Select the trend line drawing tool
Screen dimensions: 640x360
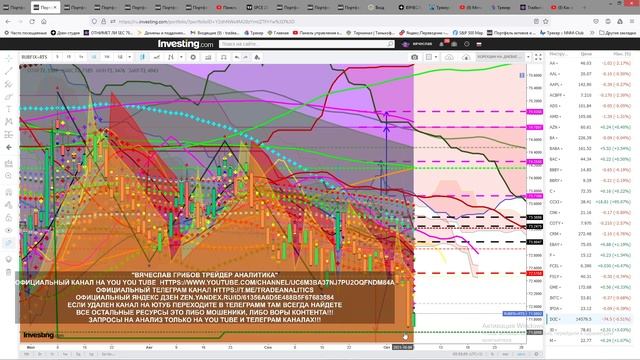(9, 71)
